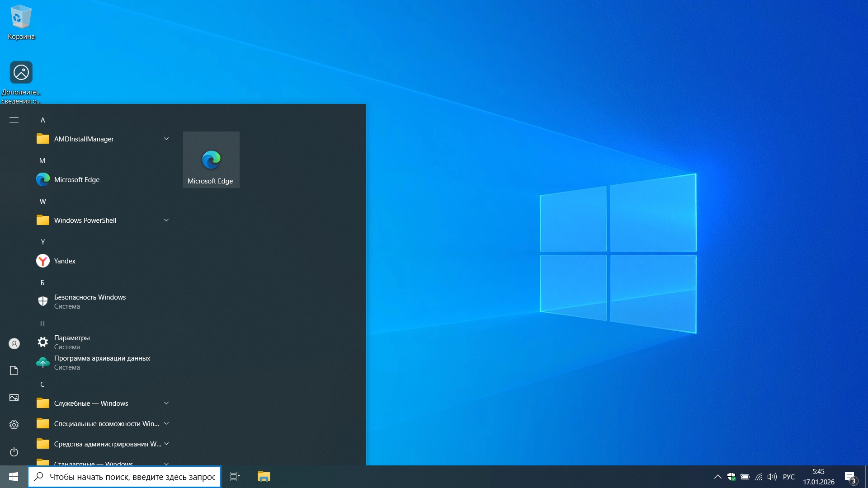Expand the Служебные — Windows folder
Image resolution: width=868 pixels, height=488 pixels.
[x=166, y=404]
